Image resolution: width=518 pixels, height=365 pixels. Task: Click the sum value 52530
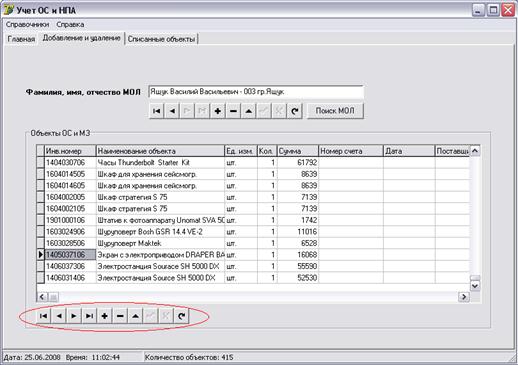pyautogui.click(x=298, y=278)
